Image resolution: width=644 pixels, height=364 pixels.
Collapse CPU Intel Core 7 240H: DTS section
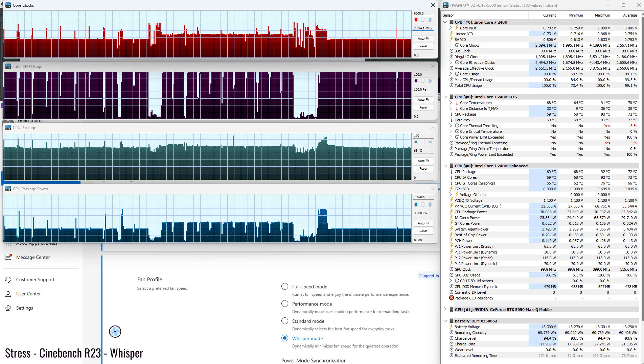pyautogui.click(x=445, y=97)
